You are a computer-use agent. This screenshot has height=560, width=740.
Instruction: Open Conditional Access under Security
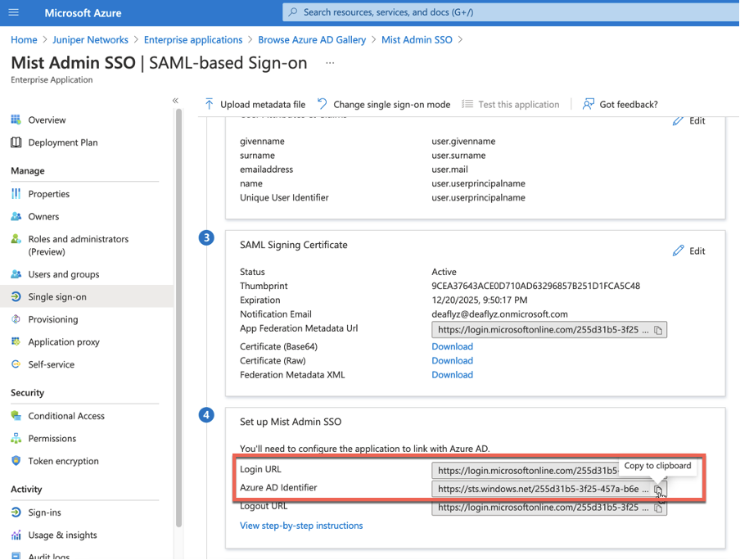tap(66, 416)
